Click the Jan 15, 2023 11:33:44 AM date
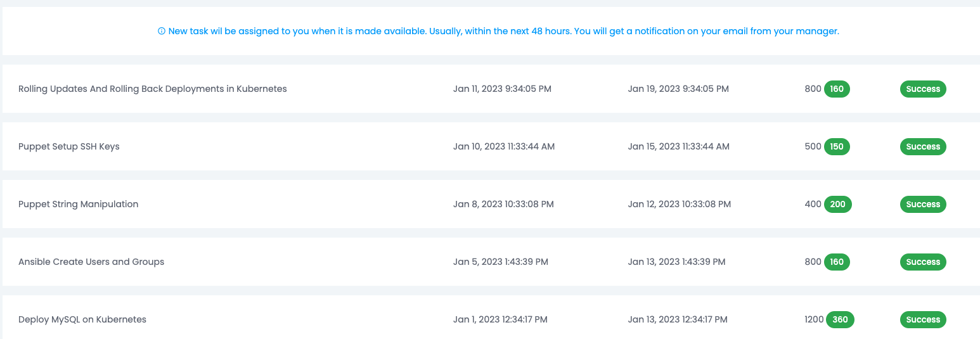This screenshot has width=980, height=339. coord(679,146)
